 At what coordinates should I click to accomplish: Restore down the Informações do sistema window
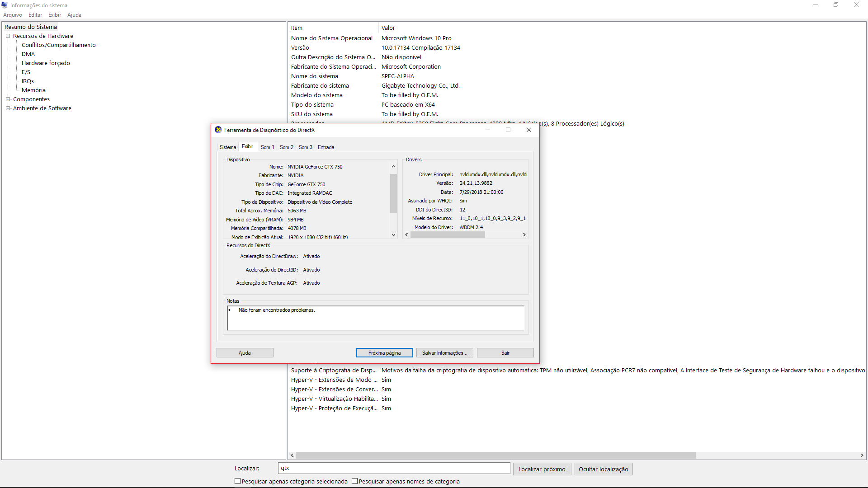click(x=836, y=5)
